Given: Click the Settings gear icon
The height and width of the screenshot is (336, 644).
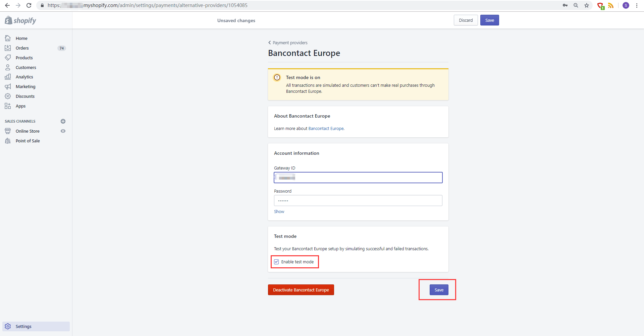Looking at the screenshot, I should point(8,326).
